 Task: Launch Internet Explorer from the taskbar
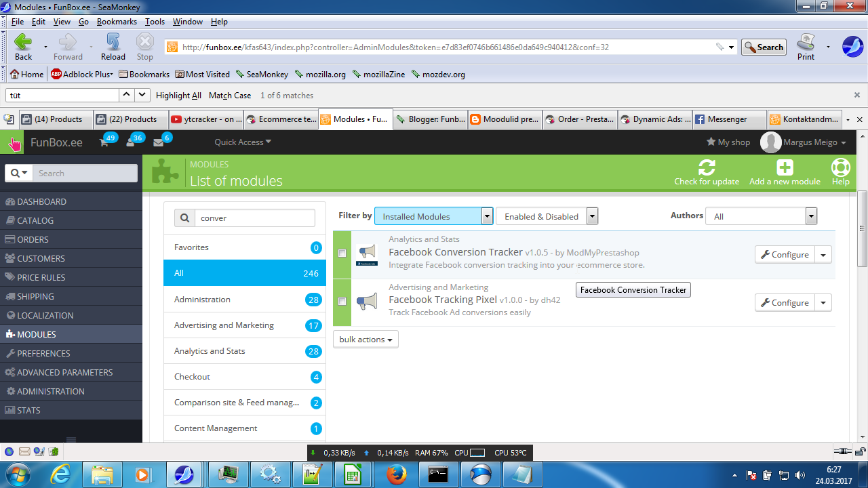pos(60,474)
